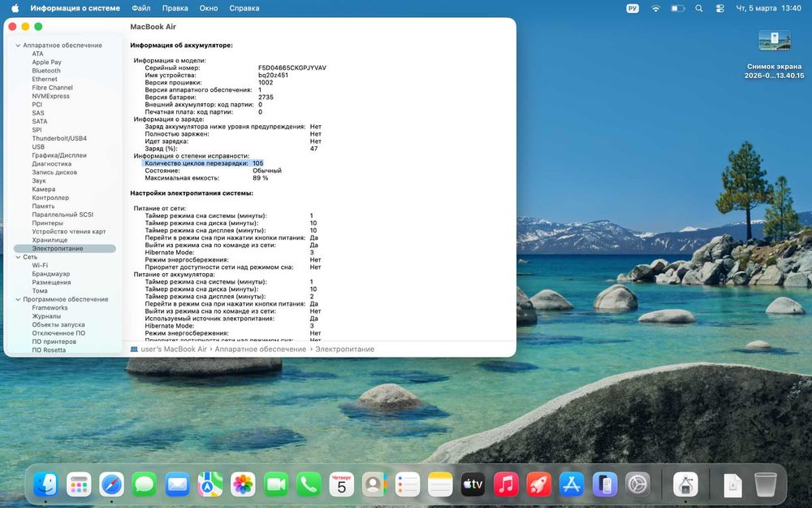Launch FaceTime from the Dock
The height and width of the screenshot is (508, 812).
pos(276,484)
